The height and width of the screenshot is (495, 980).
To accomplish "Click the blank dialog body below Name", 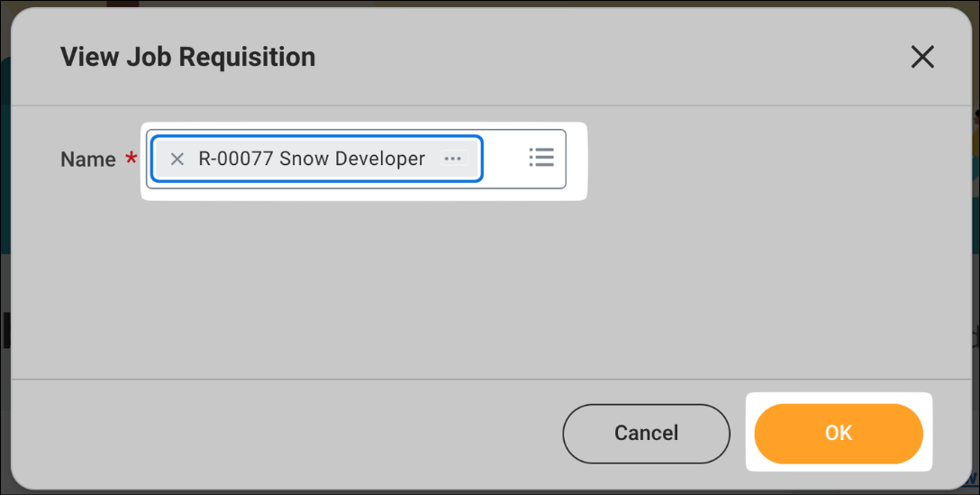I will (491, 288).
